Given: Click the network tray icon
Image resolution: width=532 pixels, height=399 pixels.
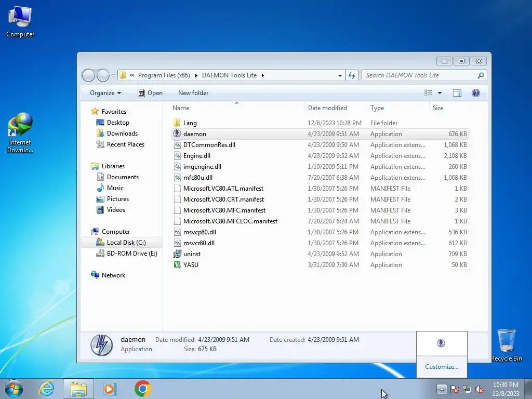Looking at the screenshot, I should 467,390.
